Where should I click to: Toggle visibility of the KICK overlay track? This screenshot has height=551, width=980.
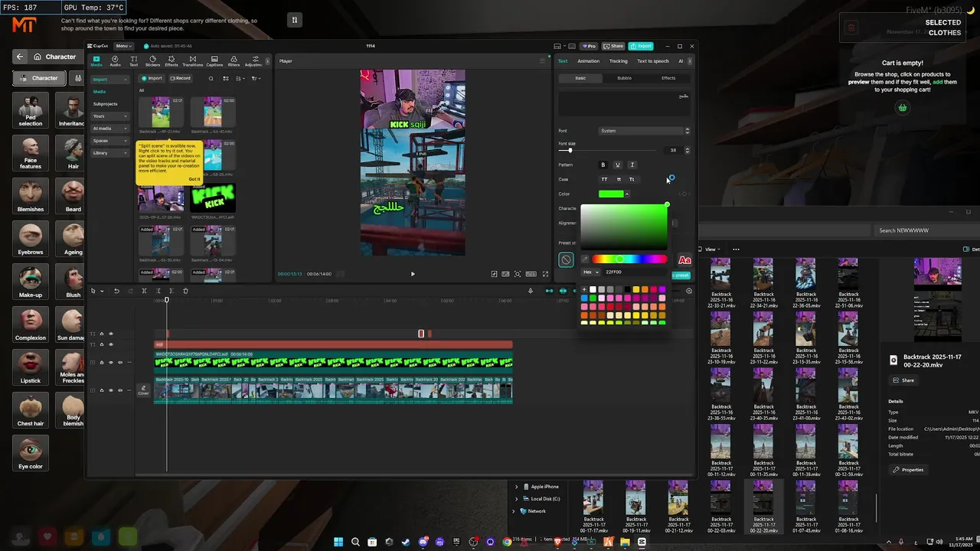click(x=110, y=363)
